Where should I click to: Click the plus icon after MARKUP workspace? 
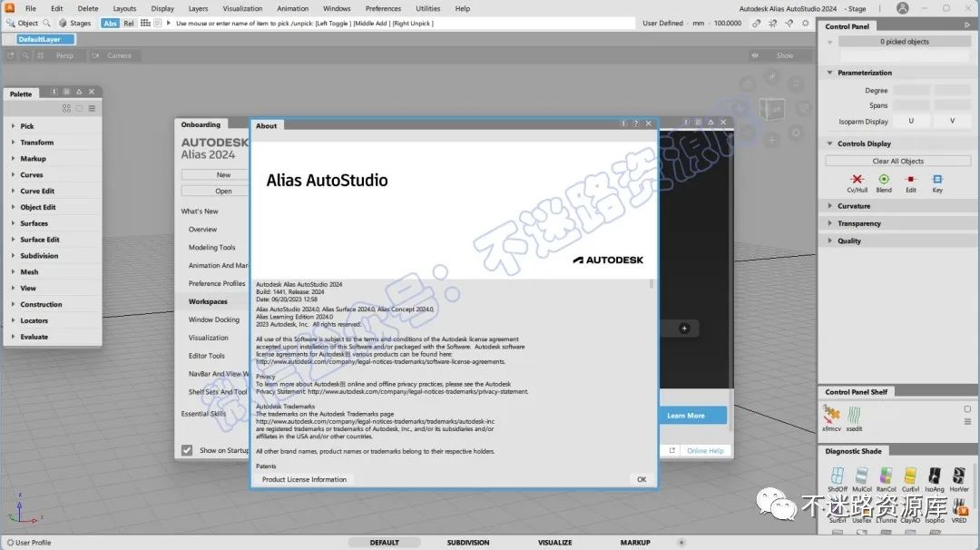[681, 543]
